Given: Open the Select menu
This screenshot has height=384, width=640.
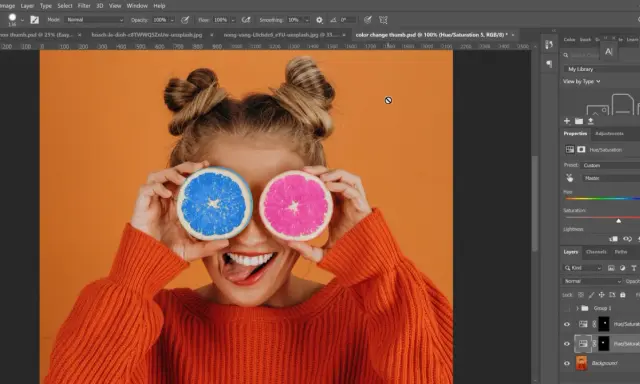Looking at the screenshot, I should [64, 6].
